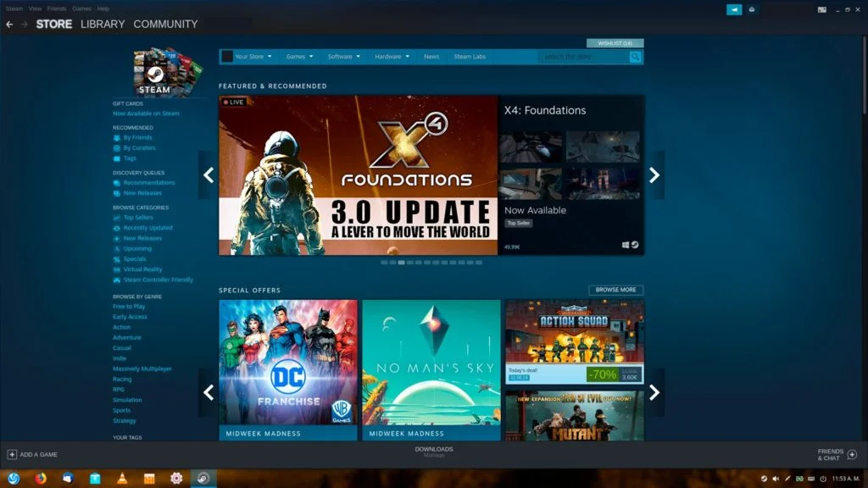Open Firefox from the taskbar

point(41,478)
